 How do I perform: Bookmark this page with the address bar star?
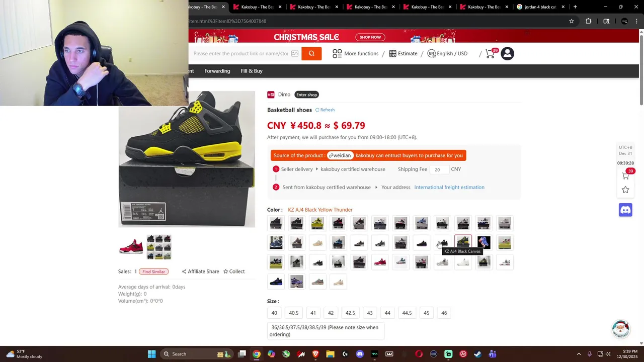(572, 21)
